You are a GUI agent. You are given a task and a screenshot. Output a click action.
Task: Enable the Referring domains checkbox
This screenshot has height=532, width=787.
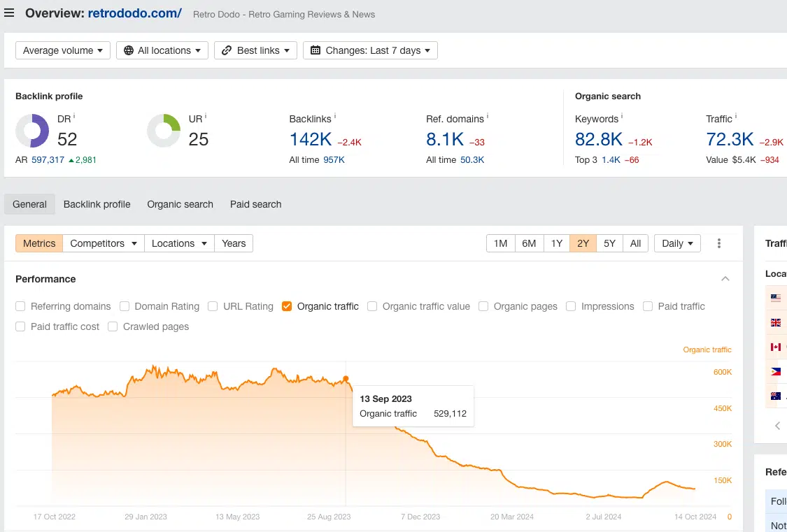click(x=20, y=306)
